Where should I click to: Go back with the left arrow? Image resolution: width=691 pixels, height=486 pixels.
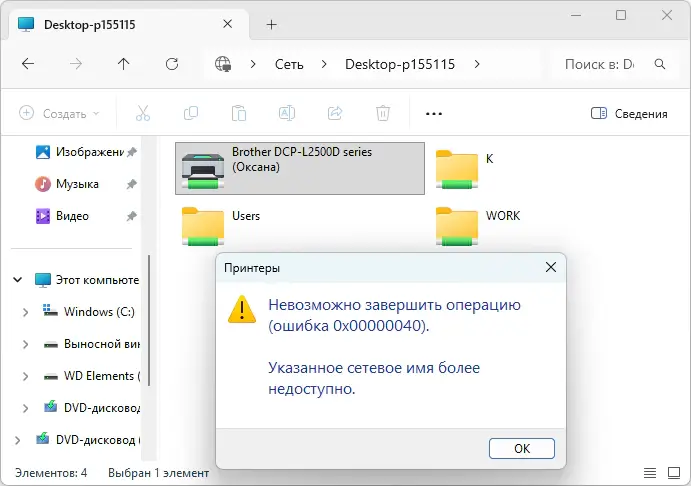(x=28, y=64)
